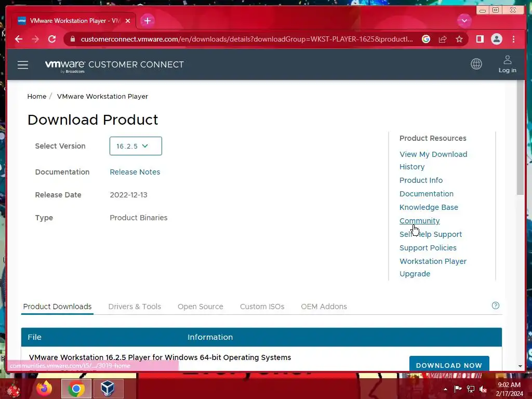Click Log in user icon
Image resolution: width=532 pixels, height=399 pixels.
(507, 64)
